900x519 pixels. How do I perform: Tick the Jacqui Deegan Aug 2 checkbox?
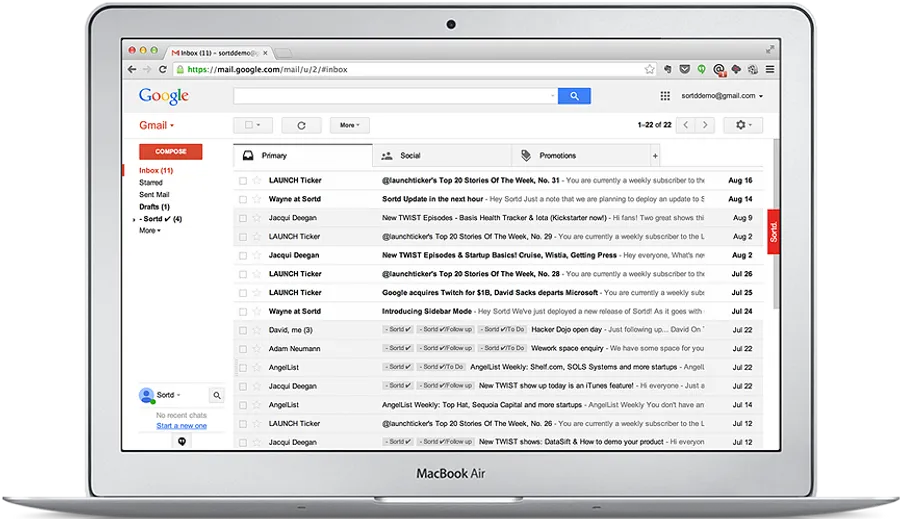[243, 255]
